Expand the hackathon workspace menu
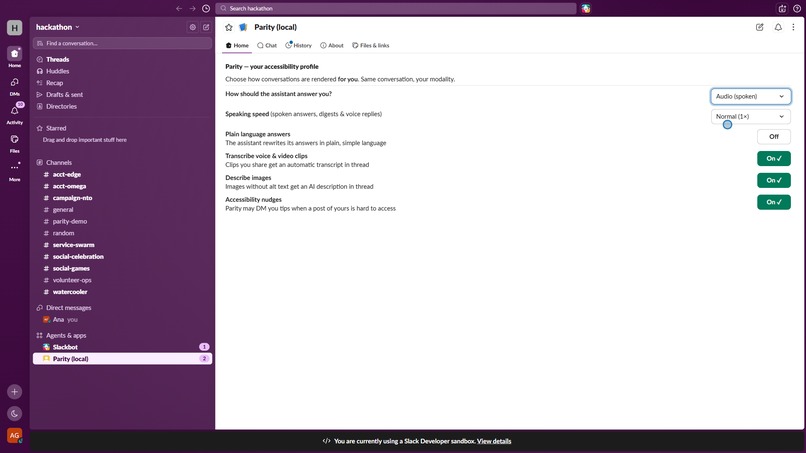806x453 pixels. pyautogui.click(x=58, y=27)
